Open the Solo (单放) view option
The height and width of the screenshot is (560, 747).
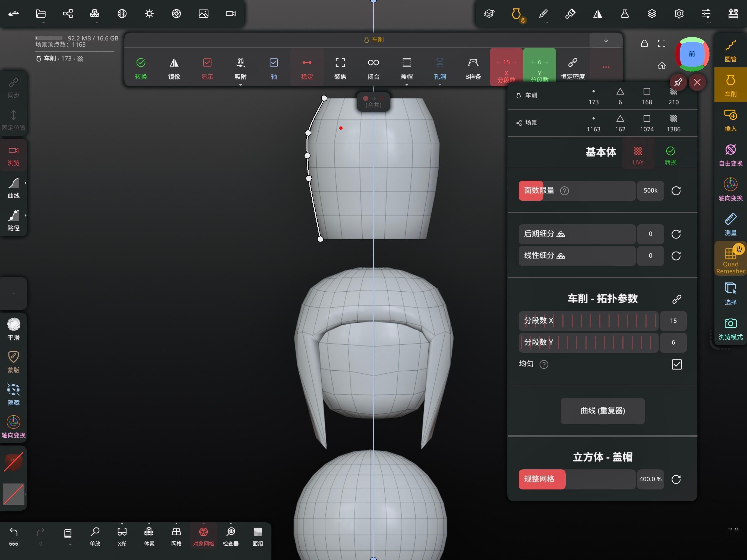pos(95,537)
